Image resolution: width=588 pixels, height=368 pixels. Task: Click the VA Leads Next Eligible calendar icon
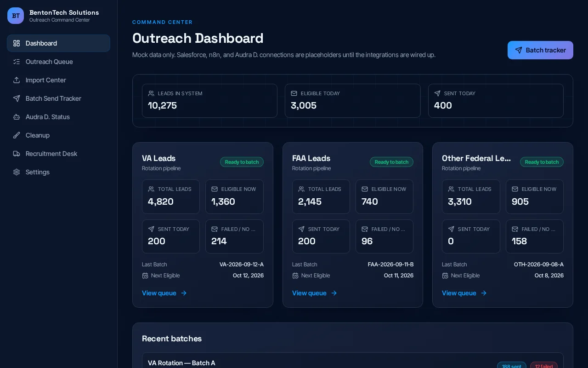point(145,276)
